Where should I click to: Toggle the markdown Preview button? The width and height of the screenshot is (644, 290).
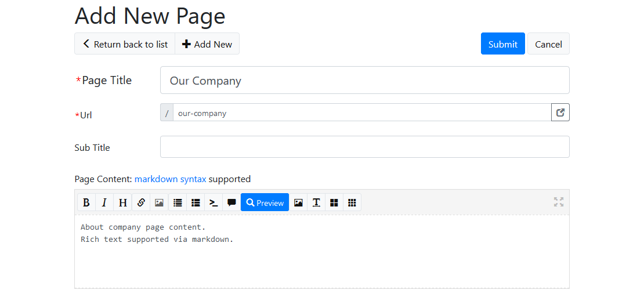tap(265, 202)
